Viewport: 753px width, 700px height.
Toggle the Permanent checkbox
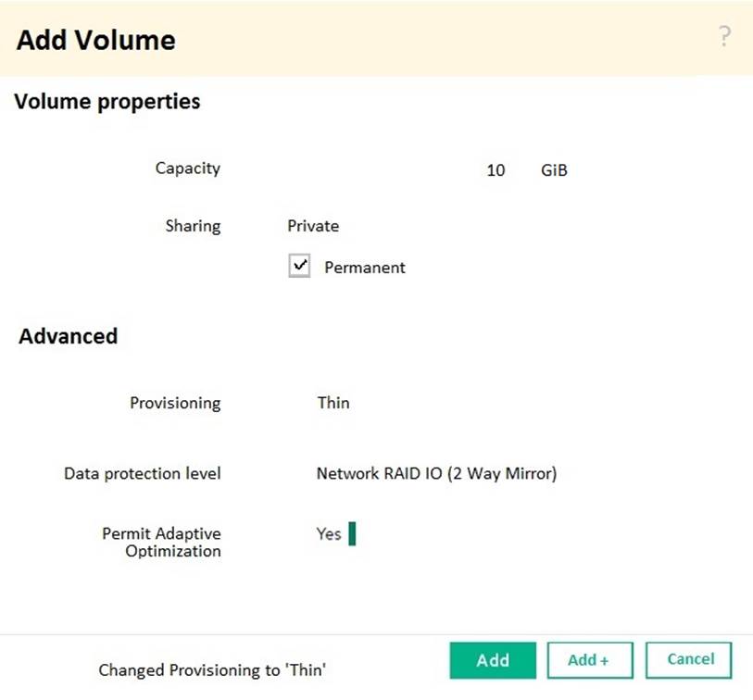[x=299, y=267]
